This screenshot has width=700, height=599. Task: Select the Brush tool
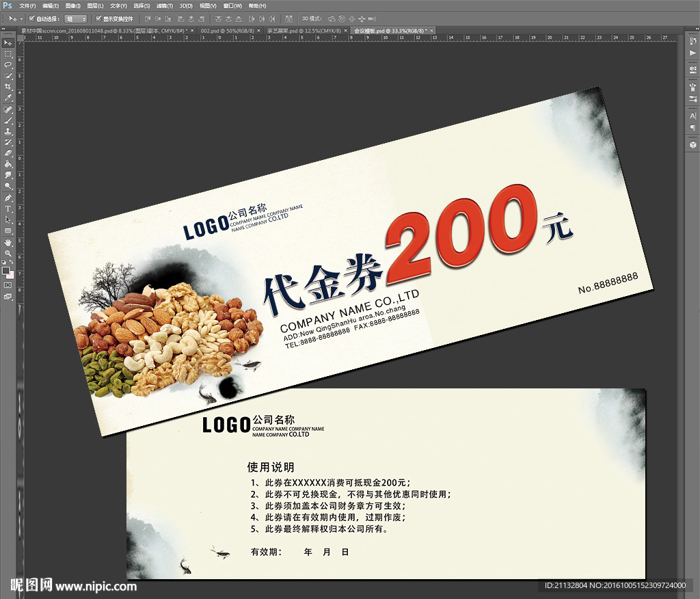[8, 122]
